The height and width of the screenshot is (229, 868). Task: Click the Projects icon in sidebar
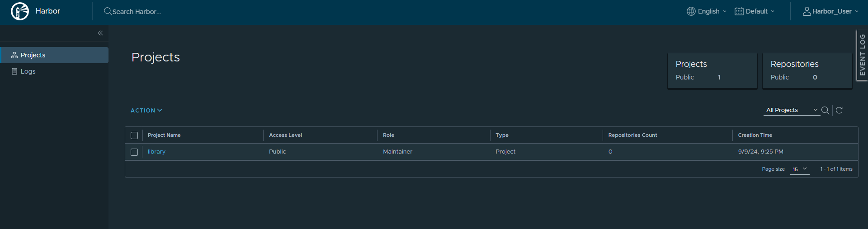pyautogui.click(x=14, y=55)
